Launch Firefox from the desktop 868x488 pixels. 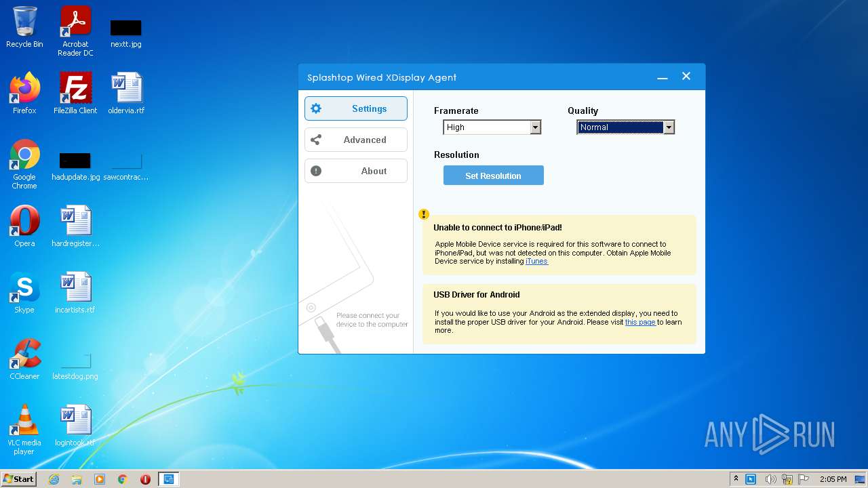click(x=24, y=93)
